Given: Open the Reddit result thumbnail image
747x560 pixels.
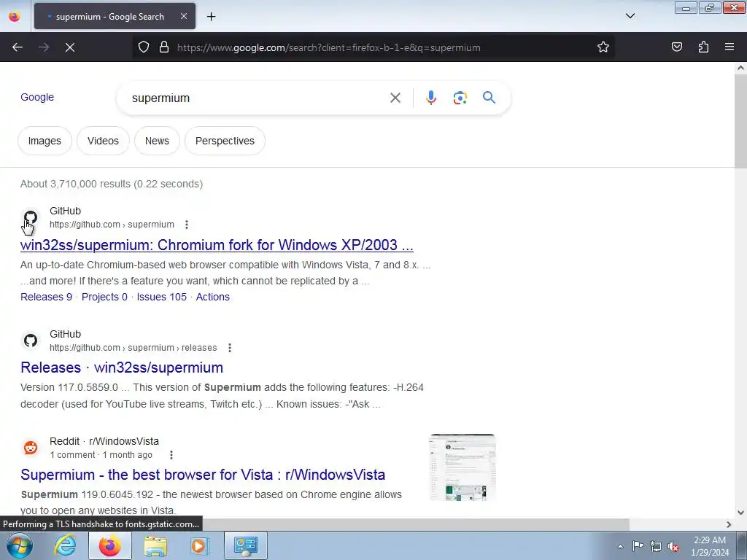Looking at the screenshot, I should tap(462, 467).
